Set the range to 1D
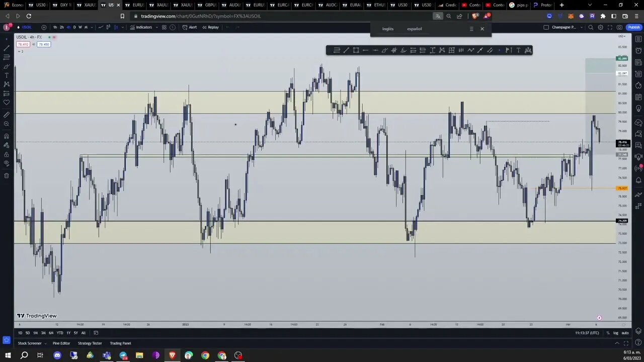The height and width of the screenshot is (362, 644). [x=20, y=333]
